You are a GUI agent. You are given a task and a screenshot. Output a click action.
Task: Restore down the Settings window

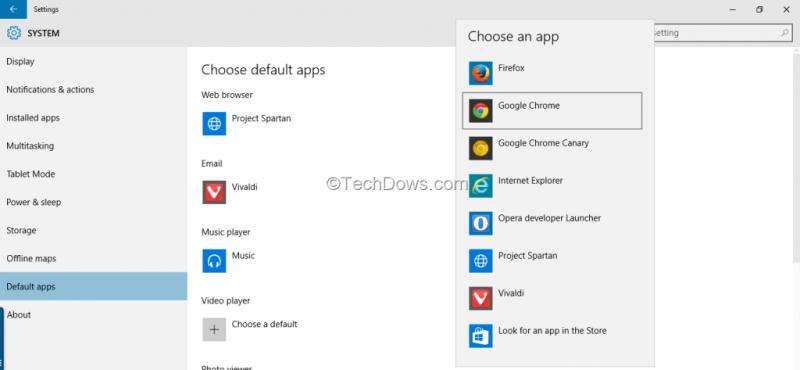pos(759,9)
